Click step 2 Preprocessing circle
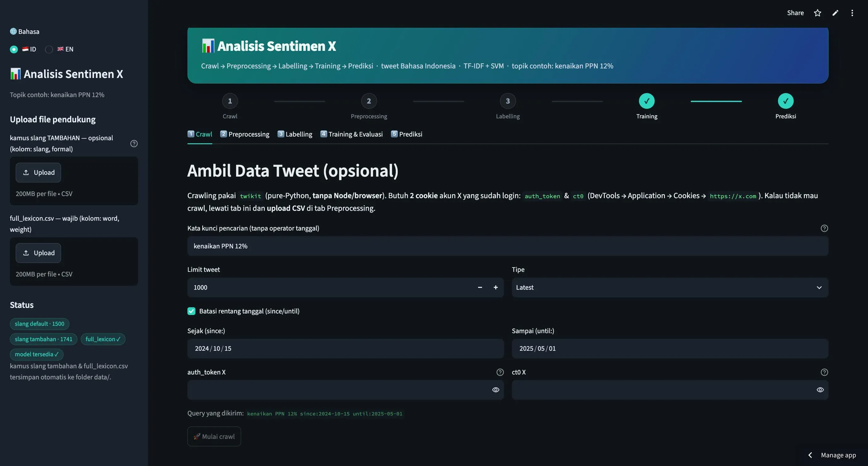This screenshot has height=466, width=868. (x=369, y=101)
